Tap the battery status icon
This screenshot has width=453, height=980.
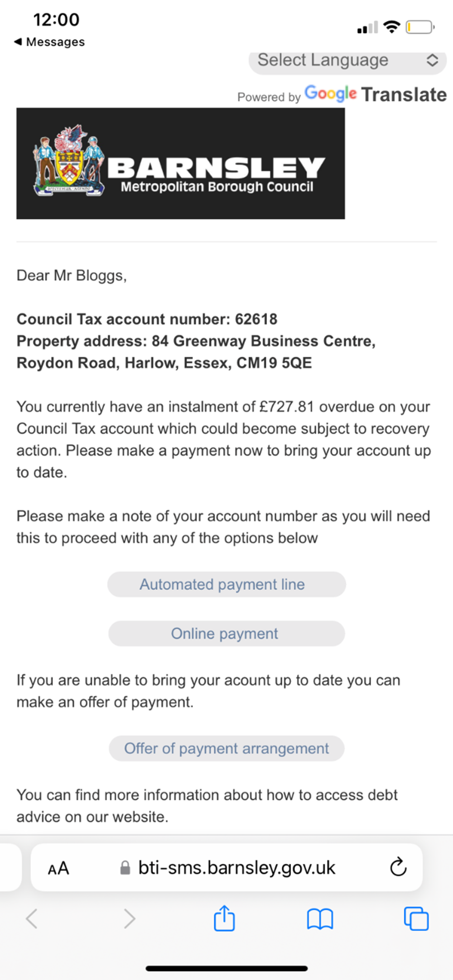click(x=420, y=28)
